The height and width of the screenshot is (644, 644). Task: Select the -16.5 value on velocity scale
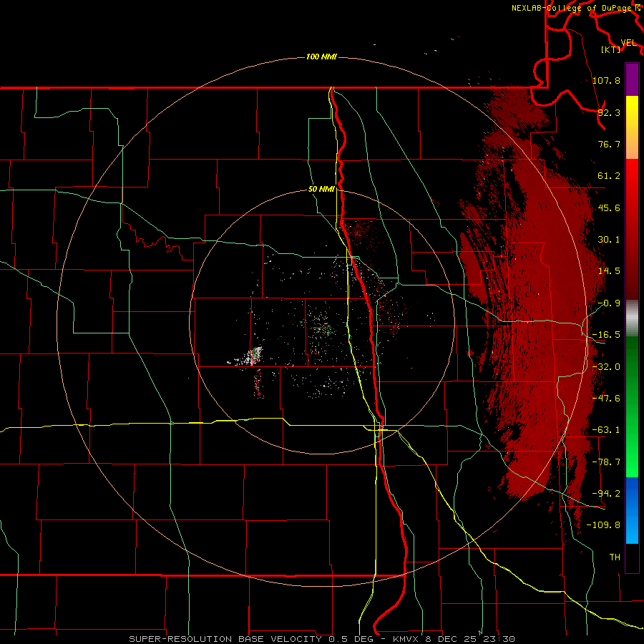pos(606,335)
